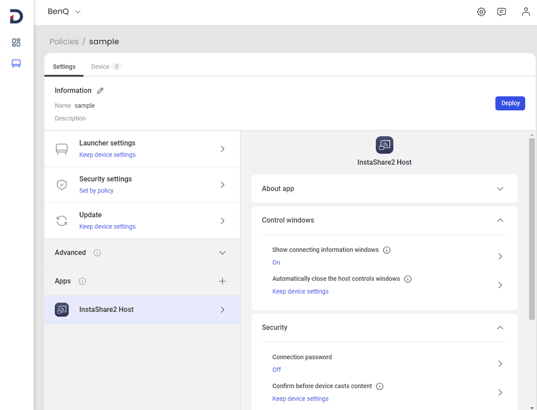The image size is (537, 410).
Task: Open the user account profile icon
Action: [525, 12]
